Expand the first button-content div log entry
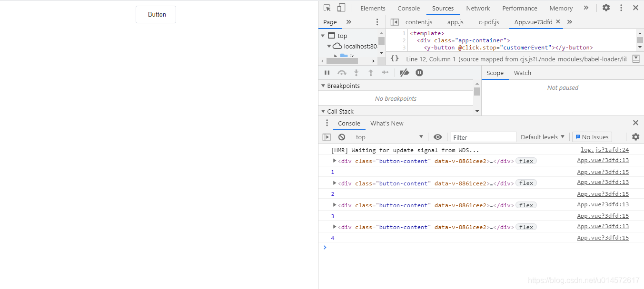 click(335, 161)
